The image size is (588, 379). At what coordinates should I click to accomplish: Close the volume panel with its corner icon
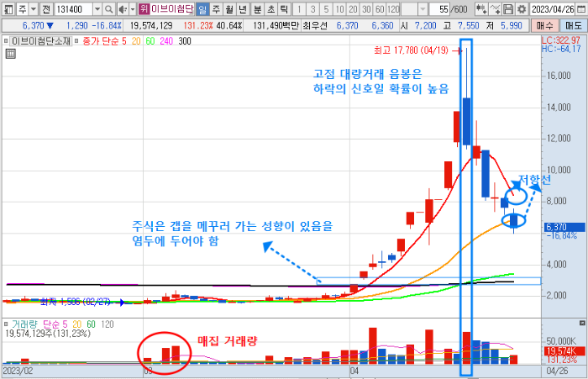[582, 323]
